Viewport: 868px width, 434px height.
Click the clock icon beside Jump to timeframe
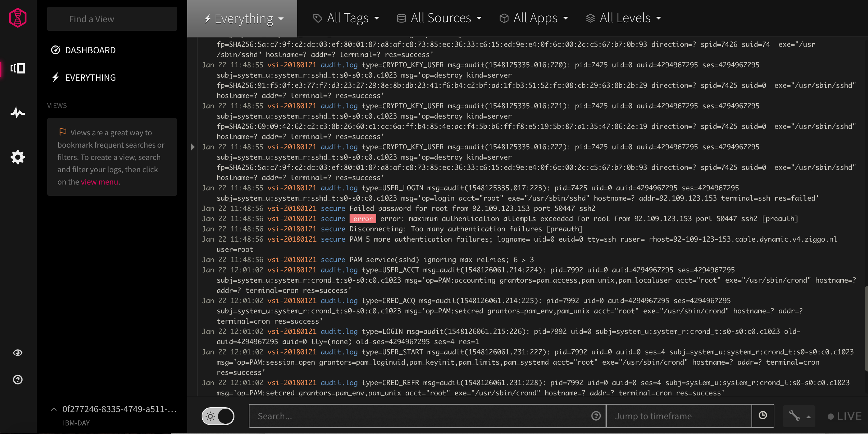[x=763, y=416]
